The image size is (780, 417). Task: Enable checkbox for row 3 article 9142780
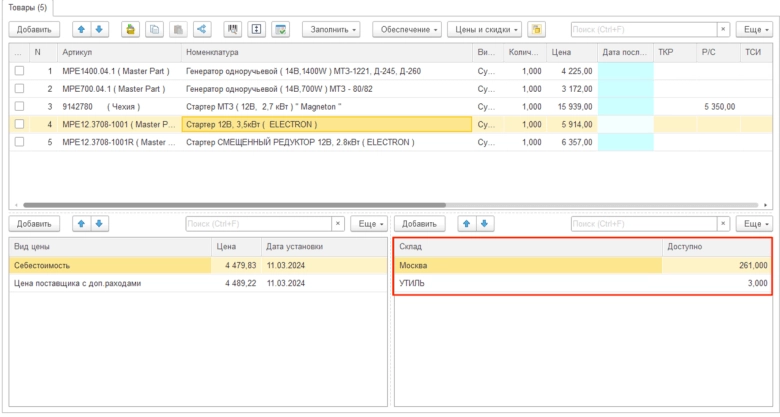point(19,106)
